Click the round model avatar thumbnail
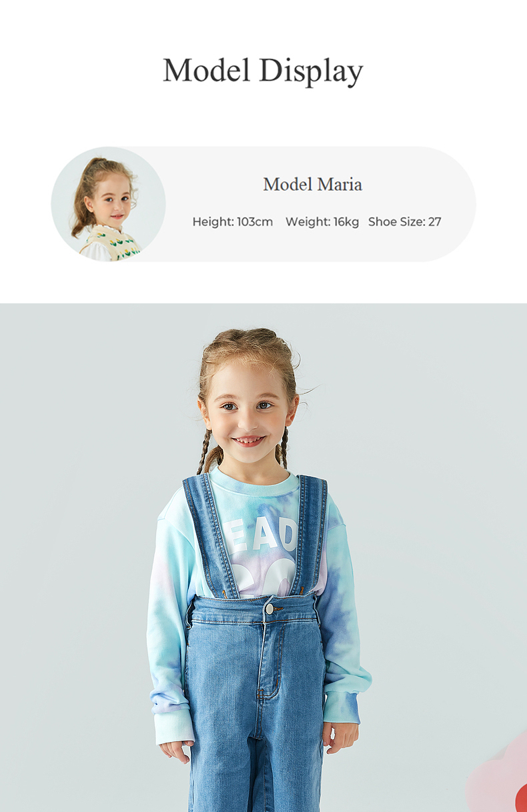 click(108, 204)
